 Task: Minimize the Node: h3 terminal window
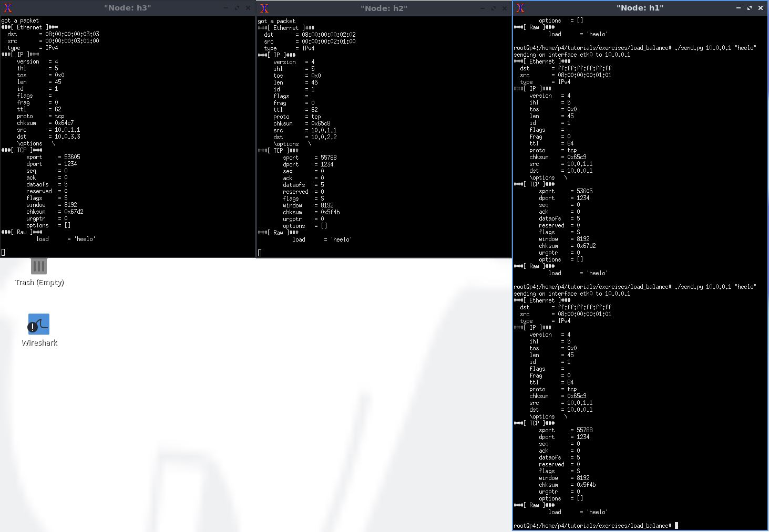click(226, 8)
